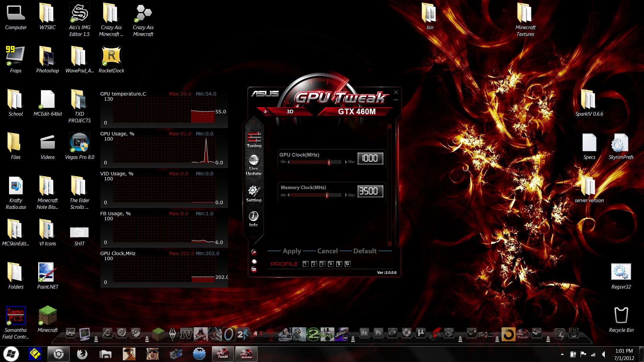This screenshot has height=362, width=644.
Task: Launch Skyrim from the RocketDock
Action: (x=172, y=334)
